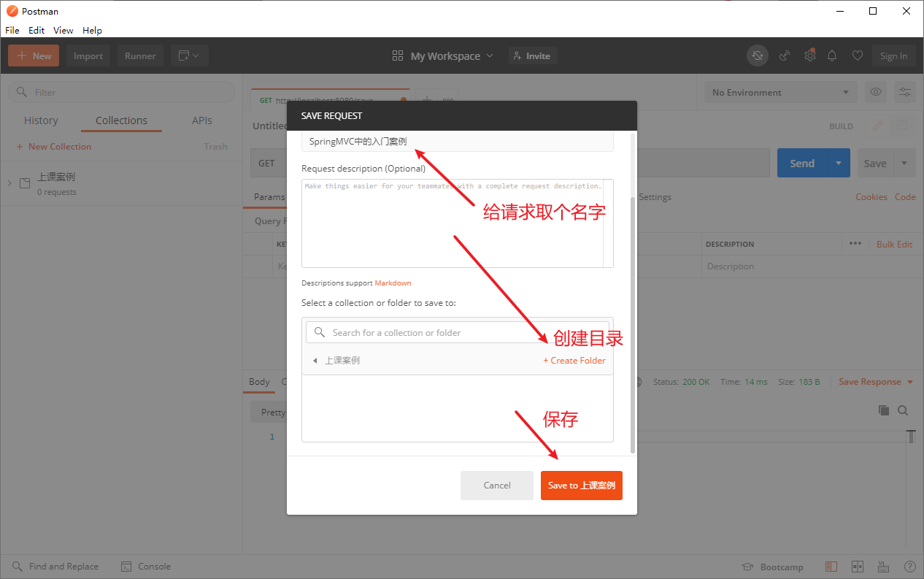Open the Code link
924x579 pixels.
pos(905,197)
